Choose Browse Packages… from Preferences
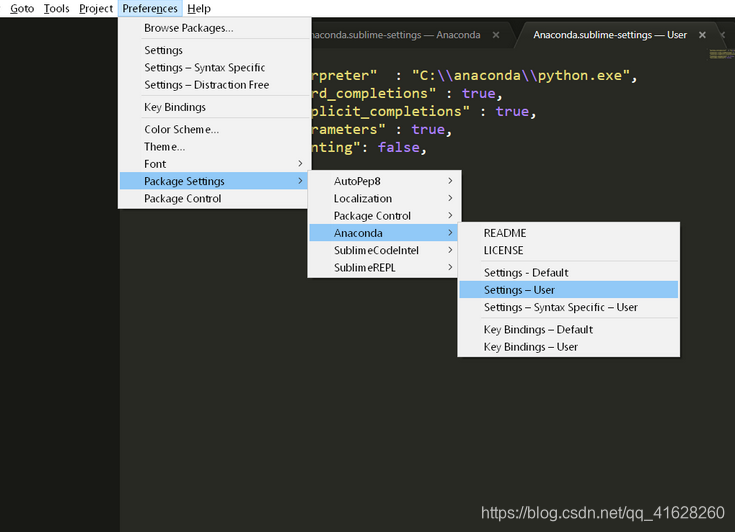This screenshot has width=735, height=532. [215, 28]
